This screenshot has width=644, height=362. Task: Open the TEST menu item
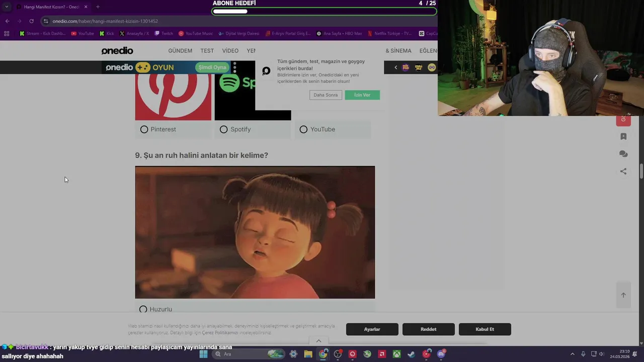pyautogui.click(x=207, y=51)
